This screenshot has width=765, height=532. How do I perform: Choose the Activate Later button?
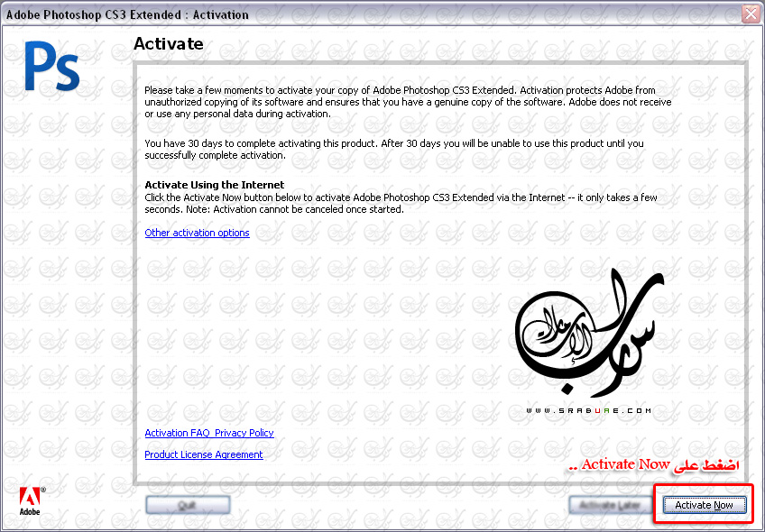point(610,505)
